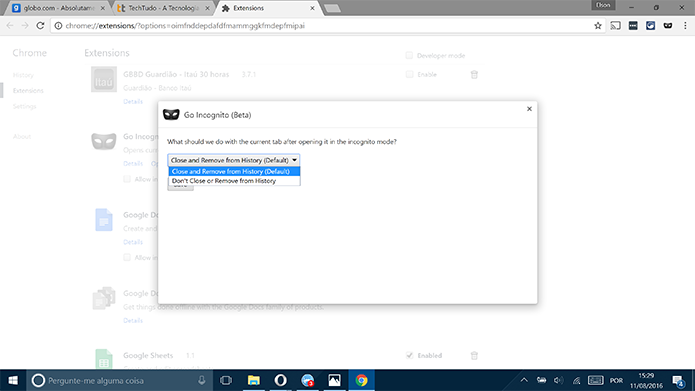
Task: Open Details link for Itaú Guardião extension
Action: pos(133,102)
